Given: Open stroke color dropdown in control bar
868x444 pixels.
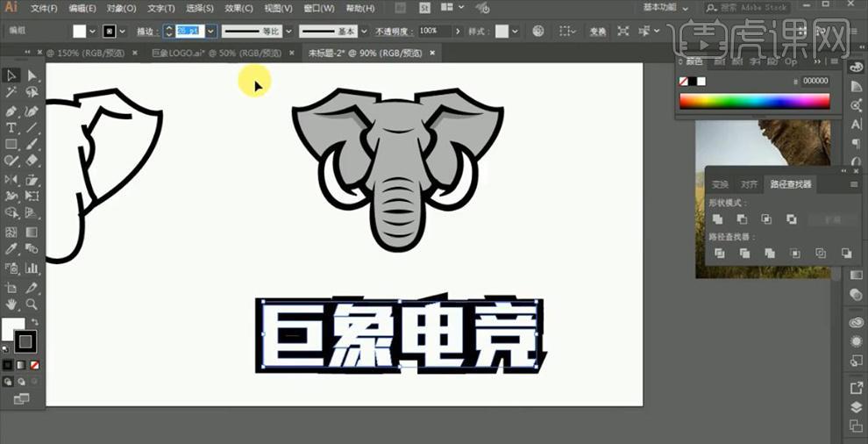Looking at the screenshot, I should 122,32.
